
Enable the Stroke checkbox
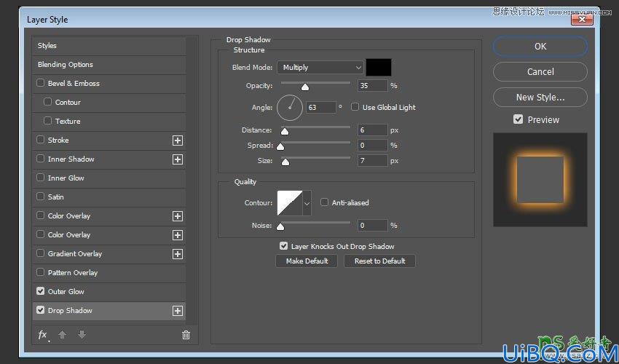[x=40, y=140]
